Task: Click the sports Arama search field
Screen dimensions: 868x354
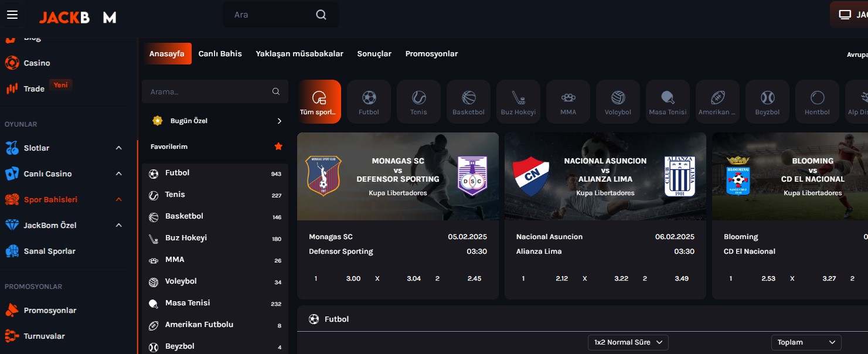Action: 208,91
